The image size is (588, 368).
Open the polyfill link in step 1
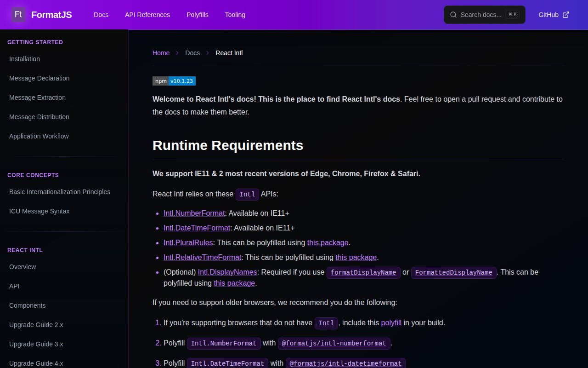(391, 322)
